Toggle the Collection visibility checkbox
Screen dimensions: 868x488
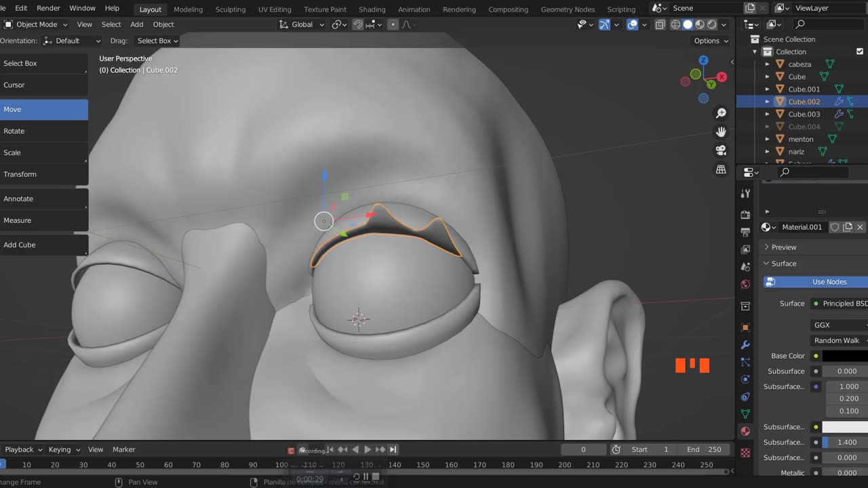tap(860, 52)
